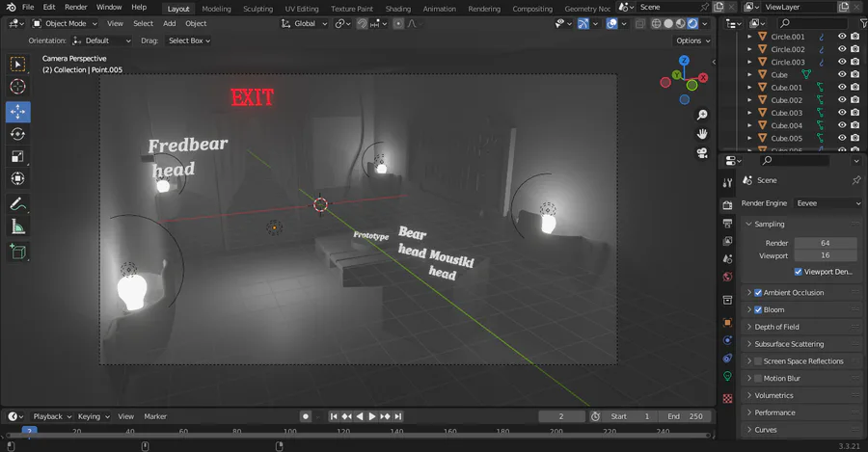Select the 3D Cursor tool
The width and height of the screenshot is (868, 452).
pyautogui.click(x=17, y=87)
